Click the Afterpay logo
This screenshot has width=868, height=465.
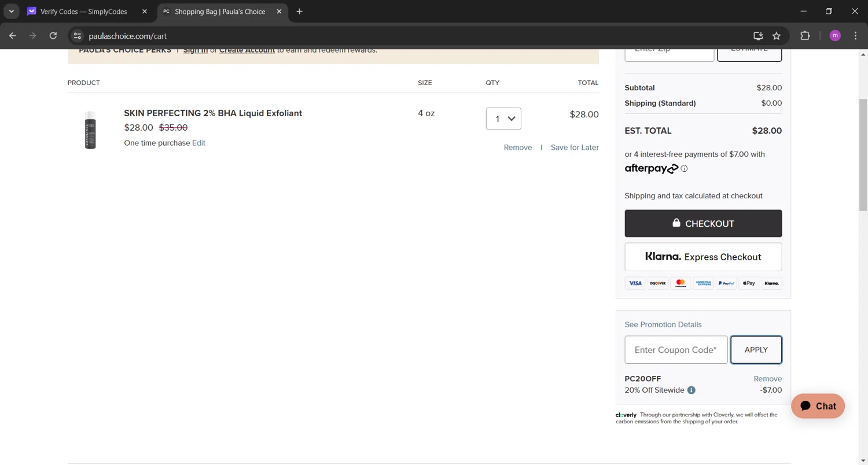(x=651, y=168)
